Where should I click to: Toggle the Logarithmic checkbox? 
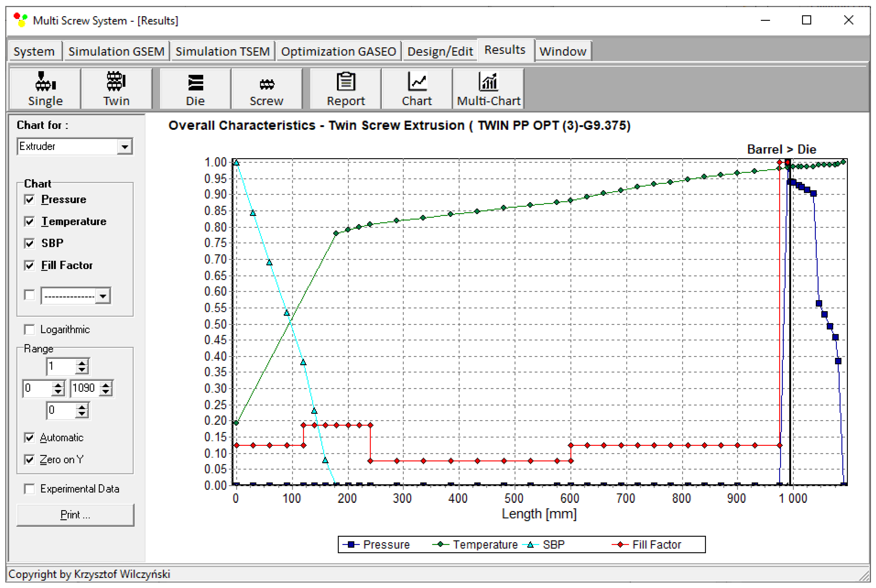coord(29,330)
